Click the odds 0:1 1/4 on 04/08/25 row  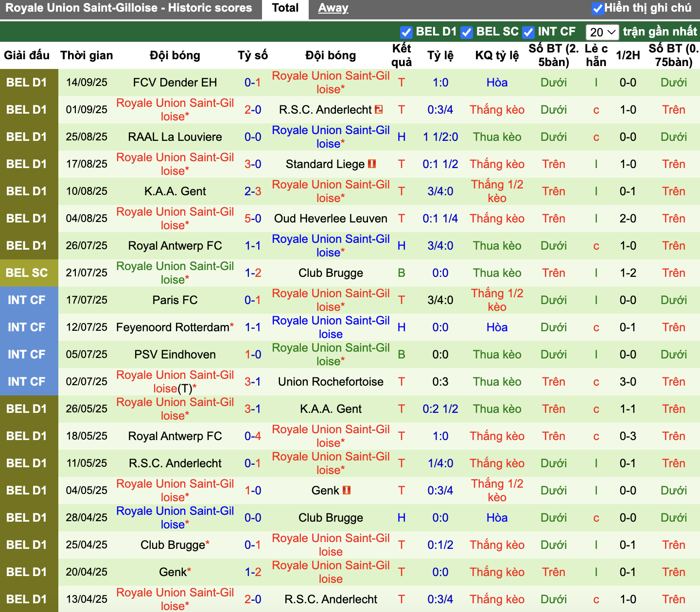(x=440, y=219)
